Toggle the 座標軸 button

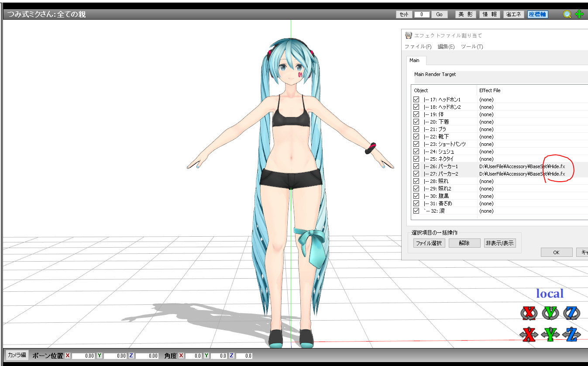[537, 14]
